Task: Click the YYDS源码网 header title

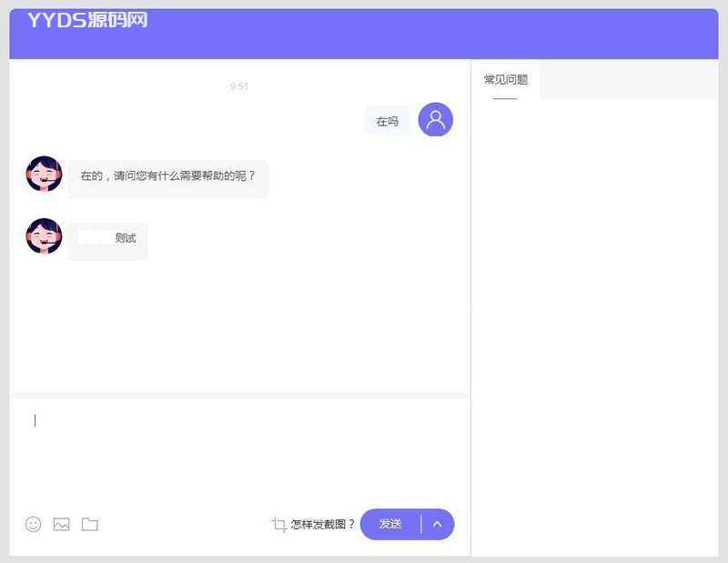Action: 87,21
